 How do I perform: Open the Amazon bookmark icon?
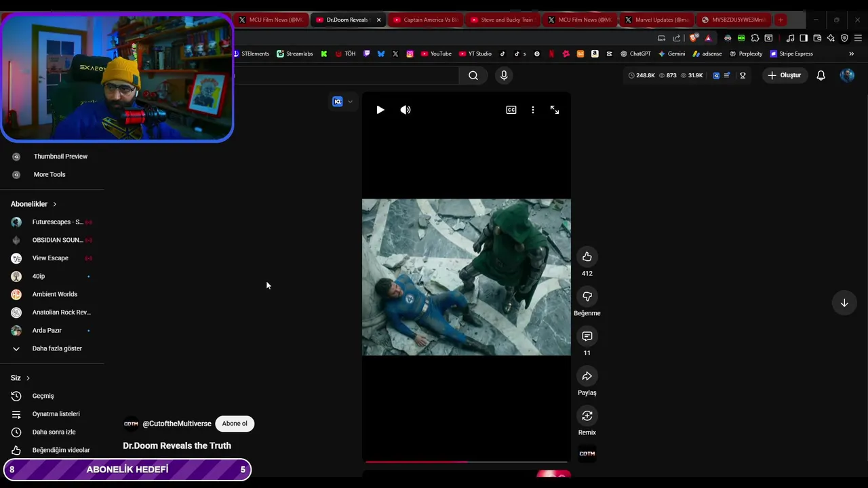[x=595, y=54]
